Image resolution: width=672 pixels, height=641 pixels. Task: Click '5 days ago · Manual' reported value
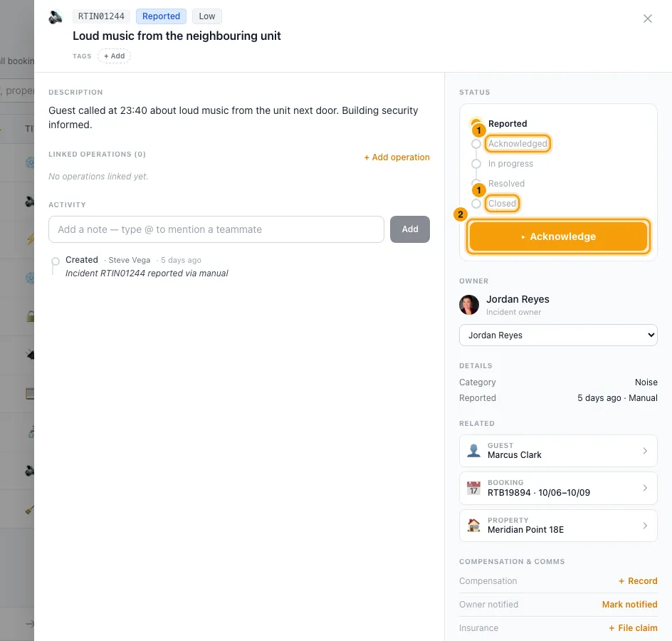click(x=617, y=398)
